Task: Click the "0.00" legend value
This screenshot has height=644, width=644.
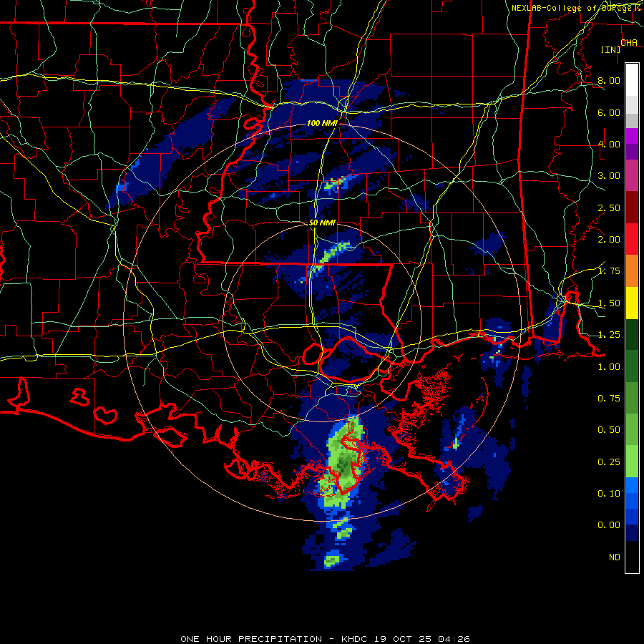Action: click(x=609, y=525)
